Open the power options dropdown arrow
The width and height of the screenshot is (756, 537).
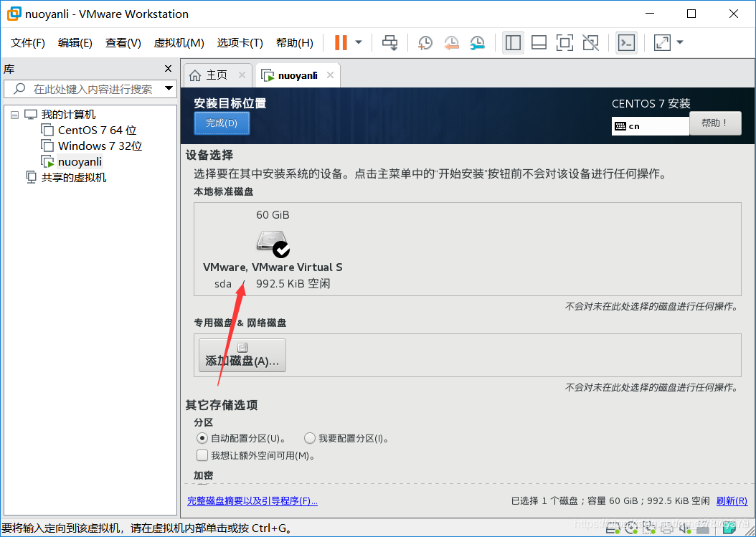[359, 42]
